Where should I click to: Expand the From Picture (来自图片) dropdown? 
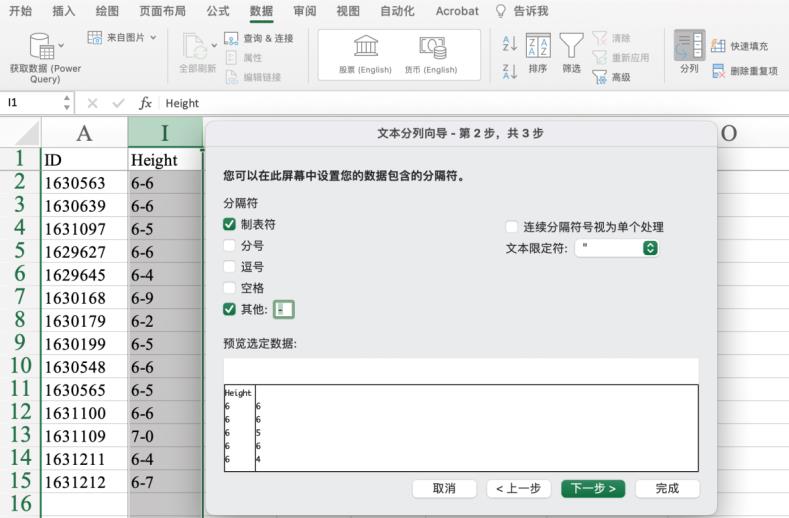pos(152,37)
